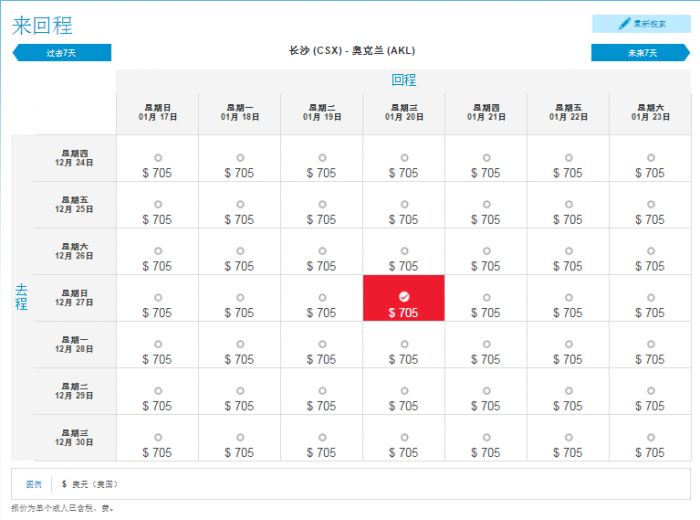Select fare for 12月26日 depart, 01月17日 return
700x520 pixels.
[x=158, y=251]
